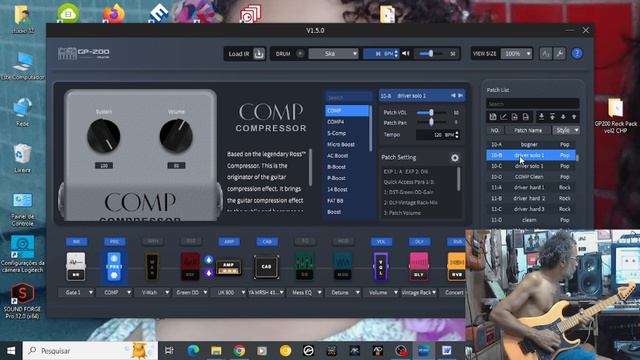Go to previous patch arrow icon
Screen dimensions: 640x360
pyautogui.click(x=453, y=96)
